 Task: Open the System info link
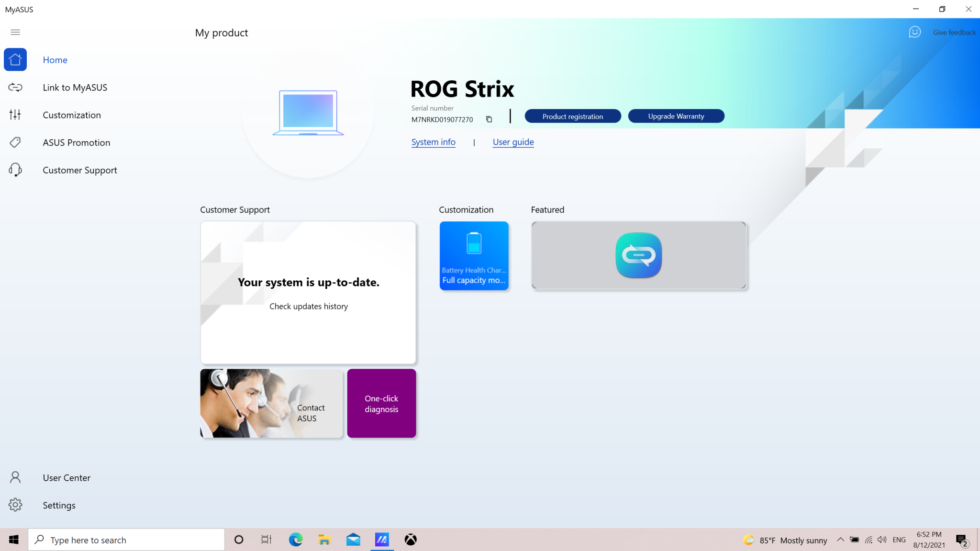pos(434,142)
